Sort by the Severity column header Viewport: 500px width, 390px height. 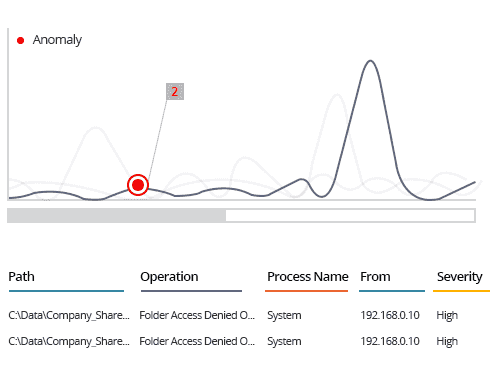(x=460, y=277)
